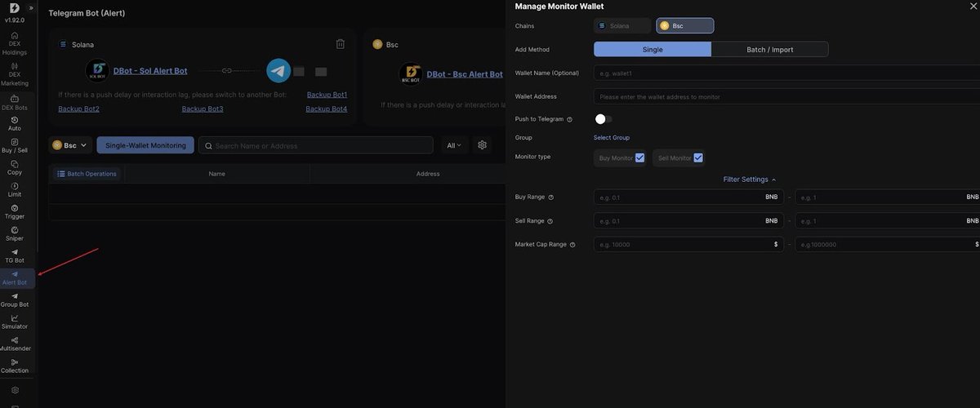Open DBot - Sol Alert Bot link

tap(150, 71)
